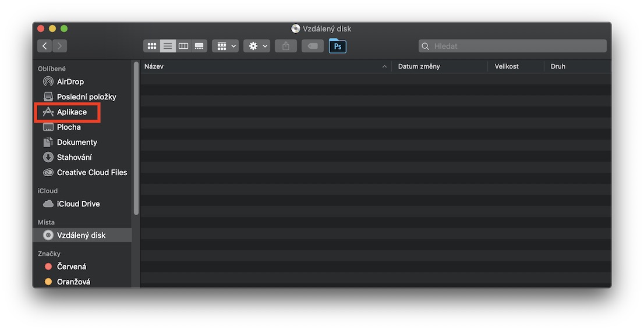This screenshot has height=331, width=644.
Task: Open Aplikace in the sidebar
Action: (82, 112)
